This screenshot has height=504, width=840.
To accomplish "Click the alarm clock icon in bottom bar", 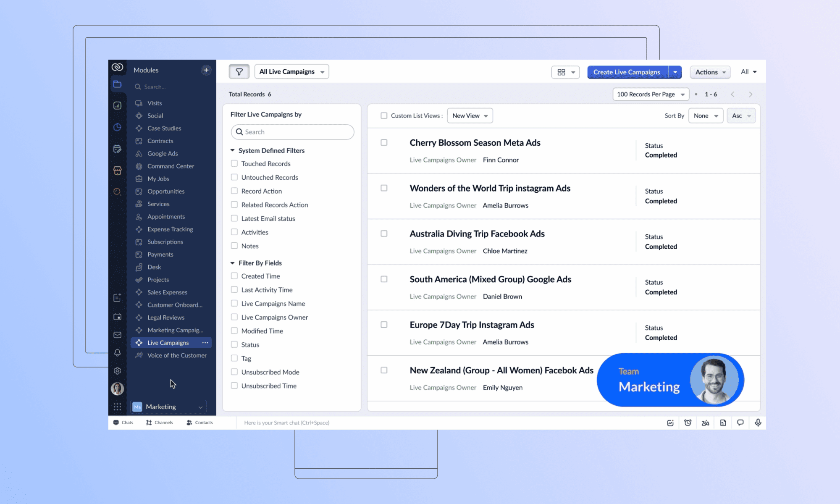I will coord(688,423).
